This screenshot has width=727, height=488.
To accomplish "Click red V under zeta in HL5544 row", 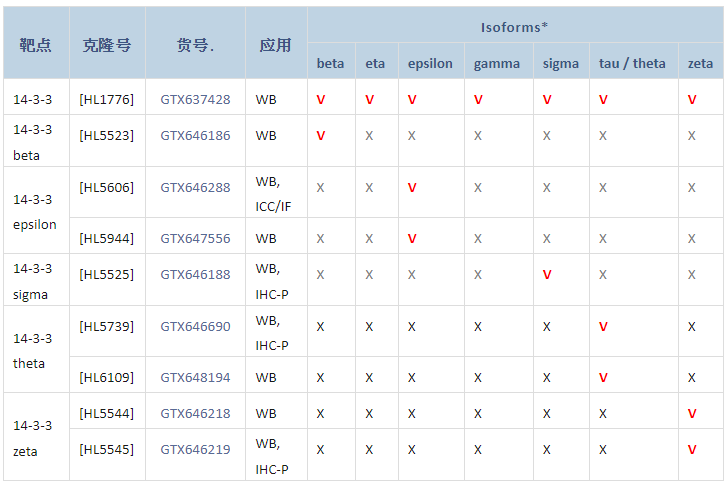I will (x=692, y=413).
